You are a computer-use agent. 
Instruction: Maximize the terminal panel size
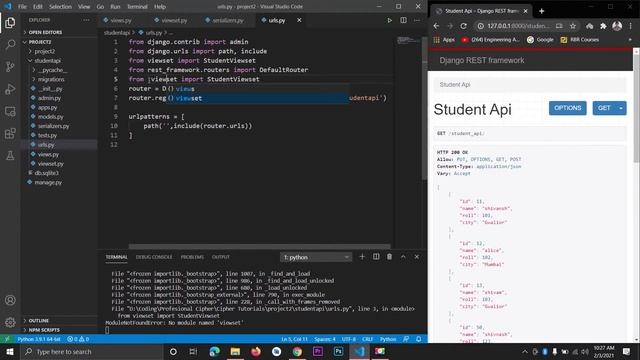(403, 257)
